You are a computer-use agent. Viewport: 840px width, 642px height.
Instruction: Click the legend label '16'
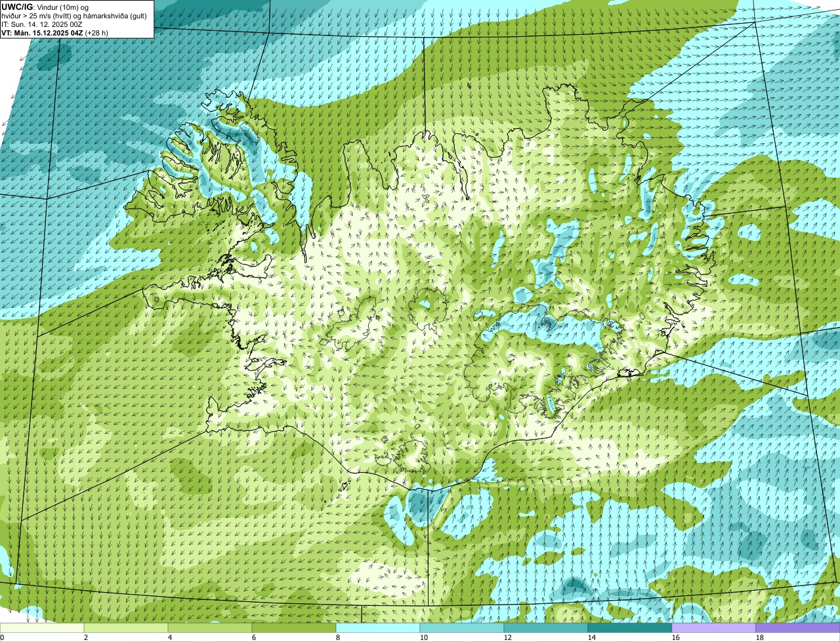(676, 637)
